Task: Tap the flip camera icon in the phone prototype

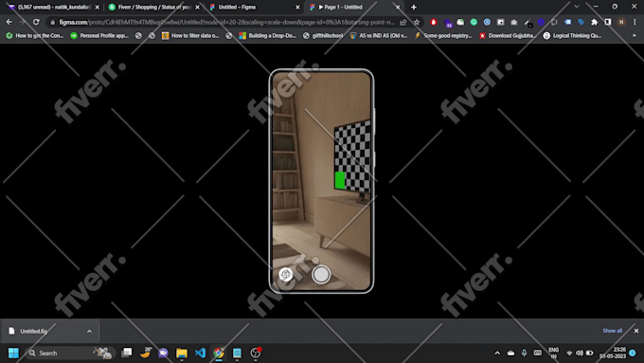Action: point(285,274)
